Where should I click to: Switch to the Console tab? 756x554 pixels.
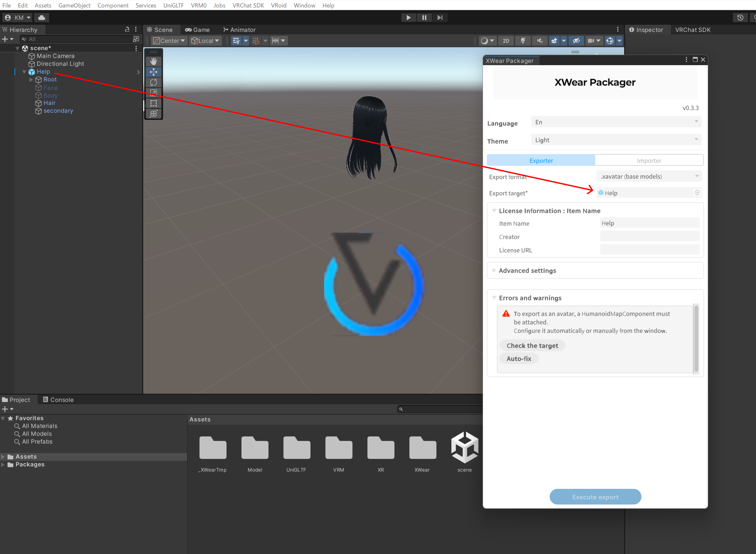[58, 400]
